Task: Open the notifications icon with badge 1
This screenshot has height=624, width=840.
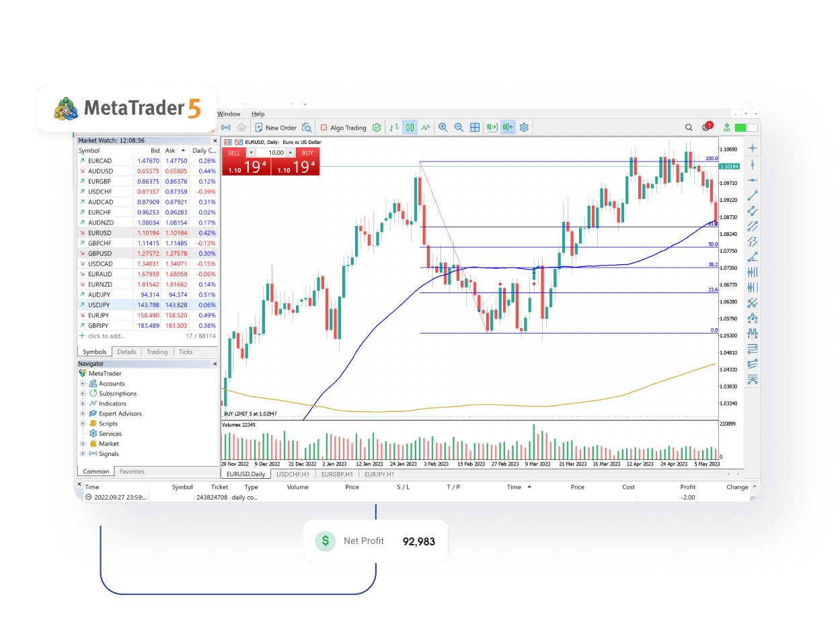Action: pyautogui.click(x=707, y=126)
